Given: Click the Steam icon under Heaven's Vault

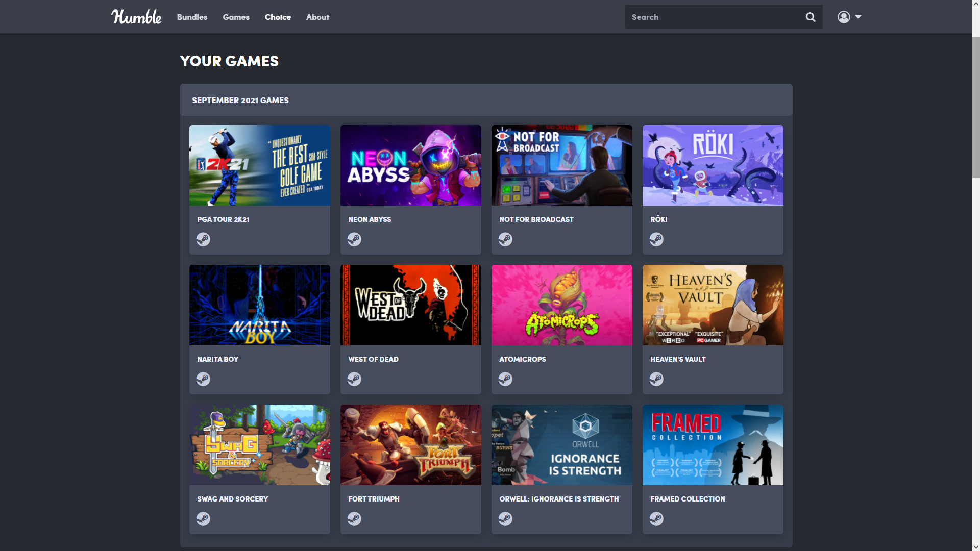Looking at the screenshot, I should [656, 379].
